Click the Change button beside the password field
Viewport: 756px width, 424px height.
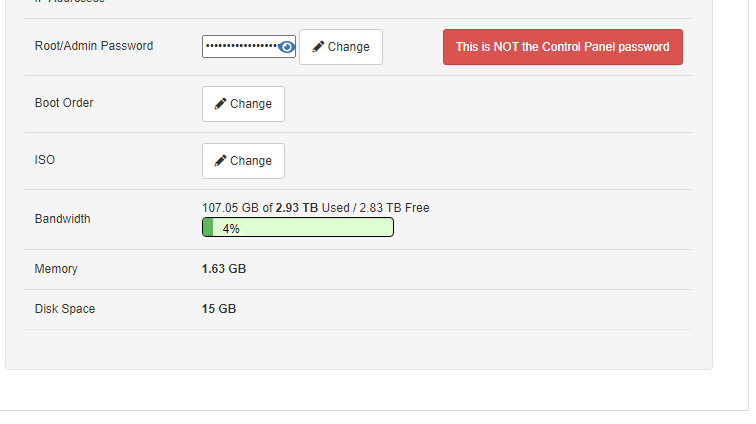[x=341, y=47]
